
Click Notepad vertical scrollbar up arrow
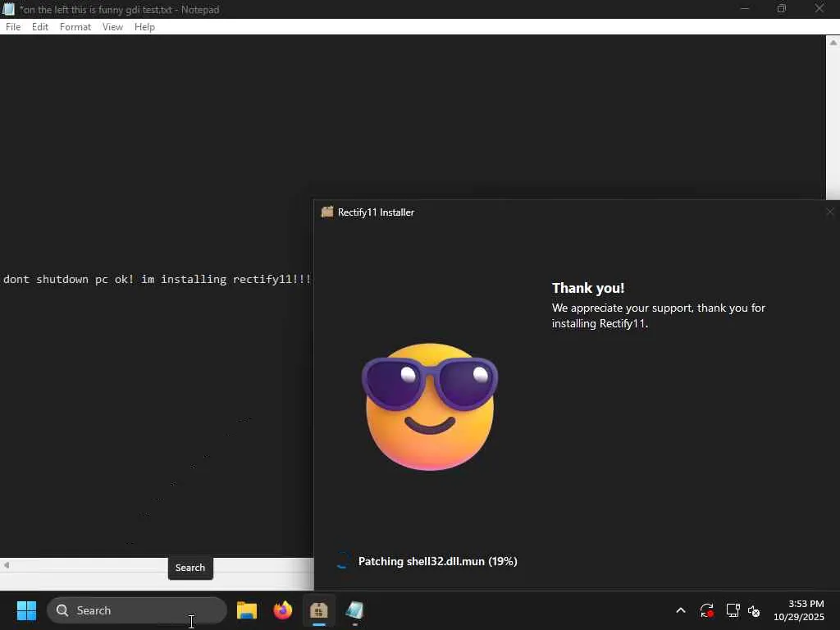tap(833, 43)
